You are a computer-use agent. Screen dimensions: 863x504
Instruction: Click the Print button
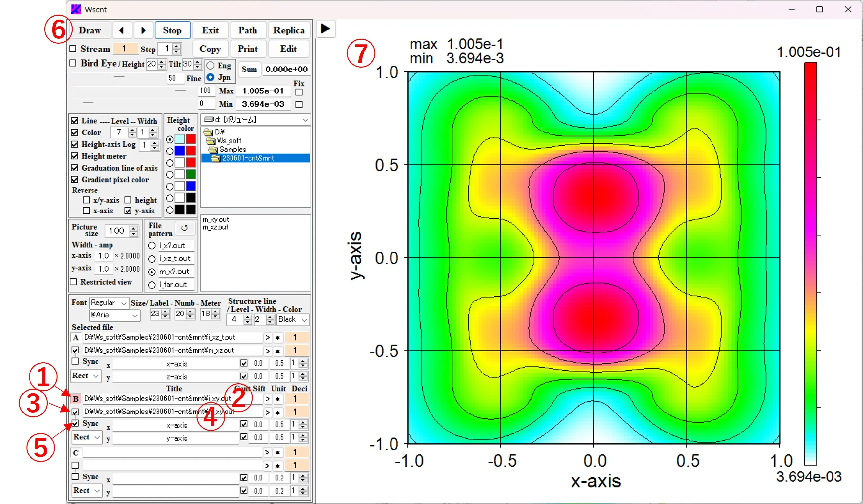[x=248, y=49]
